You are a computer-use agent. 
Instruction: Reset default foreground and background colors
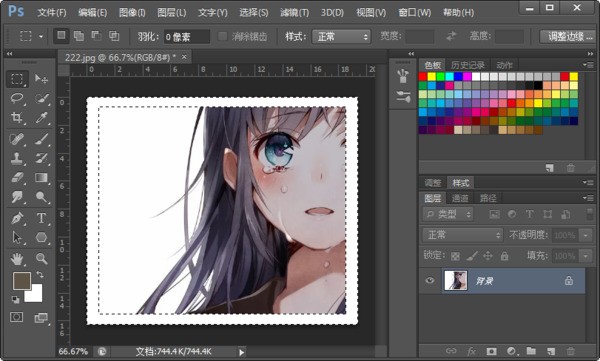click(x=15, y=299)
